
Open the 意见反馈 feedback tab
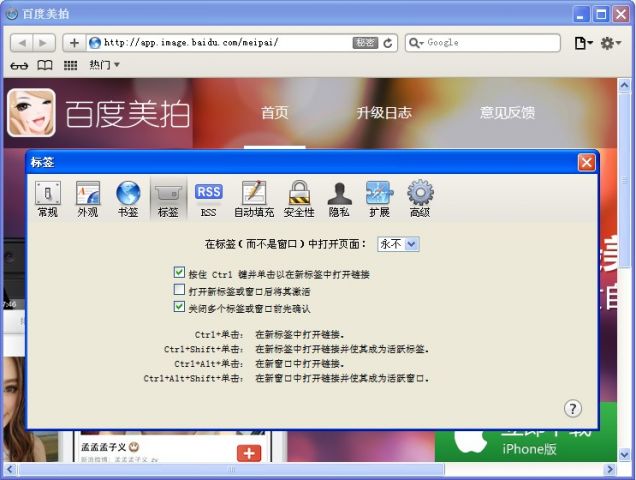pos(507,113)
